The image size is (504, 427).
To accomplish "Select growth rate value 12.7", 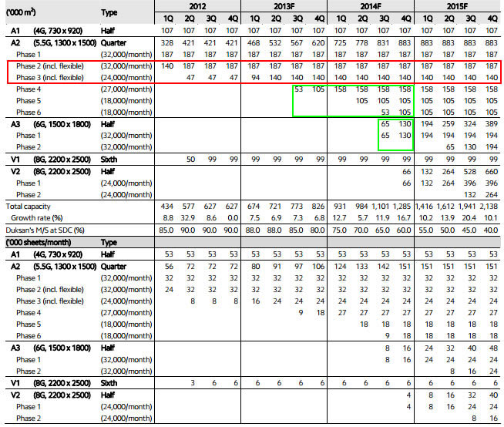I will 339,218.
